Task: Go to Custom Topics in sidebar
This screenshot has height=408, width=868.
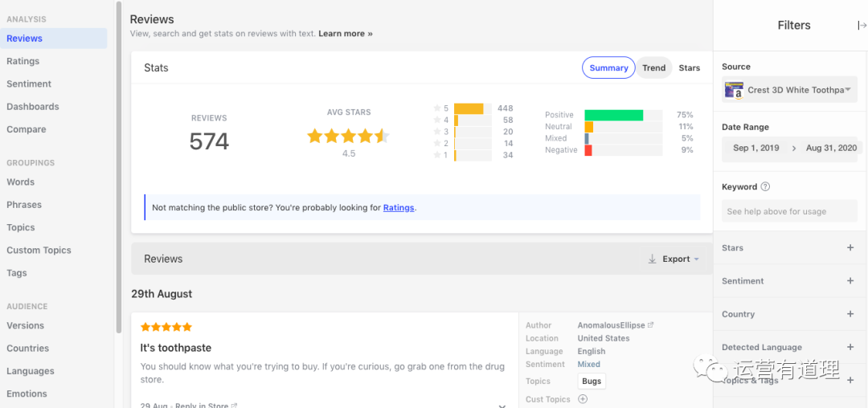Action: [x=39, y=251]
